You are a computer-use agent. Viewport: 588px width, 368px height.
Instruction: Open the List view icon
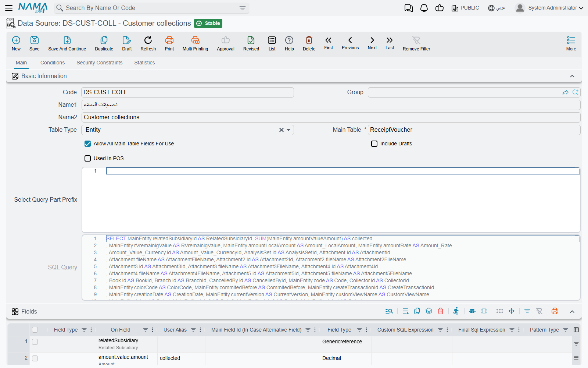(272, 43)
